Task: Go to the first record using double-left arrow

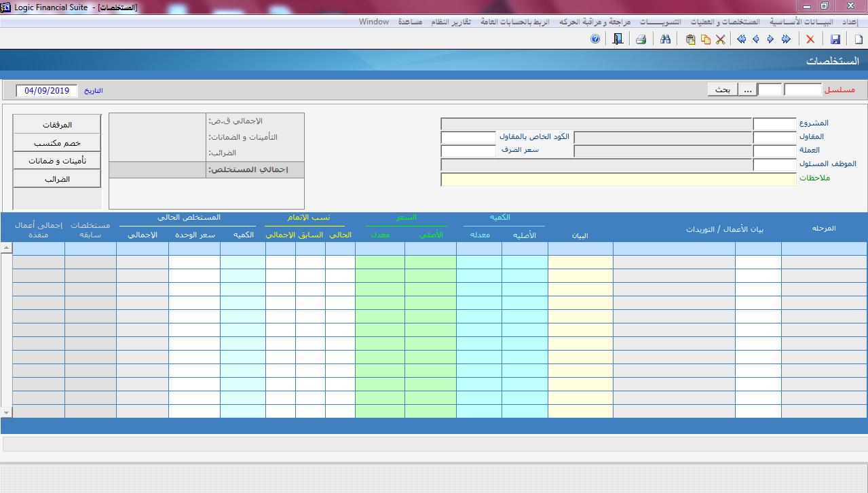Action: (x=741, y=39)
